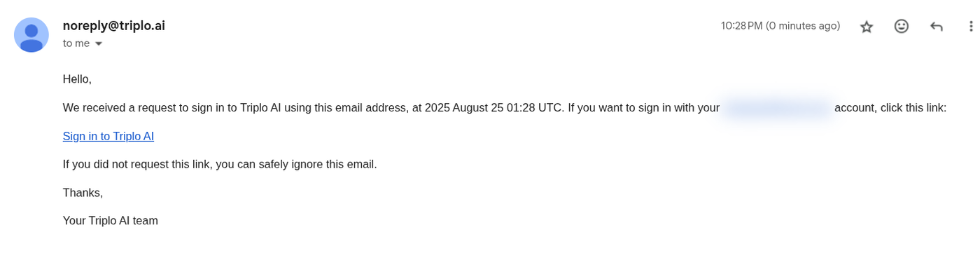Click the "to me" recipient label

tap(76, 43)
